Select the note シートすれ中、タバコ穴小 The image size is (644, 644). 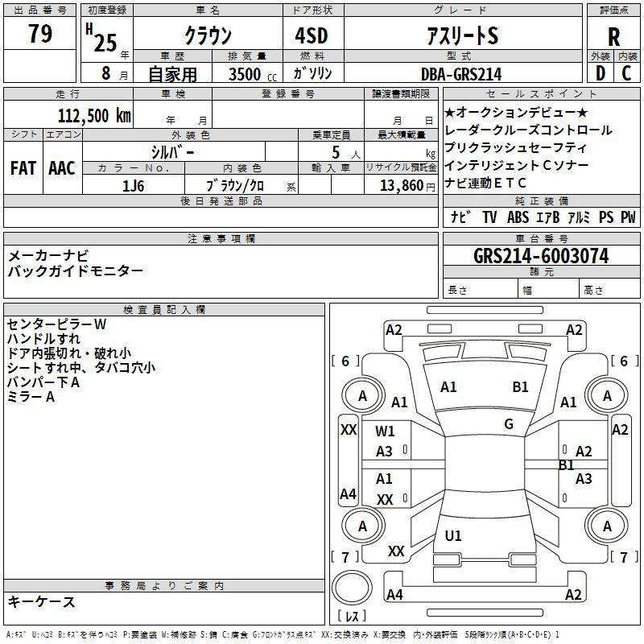tap(81, 368)
